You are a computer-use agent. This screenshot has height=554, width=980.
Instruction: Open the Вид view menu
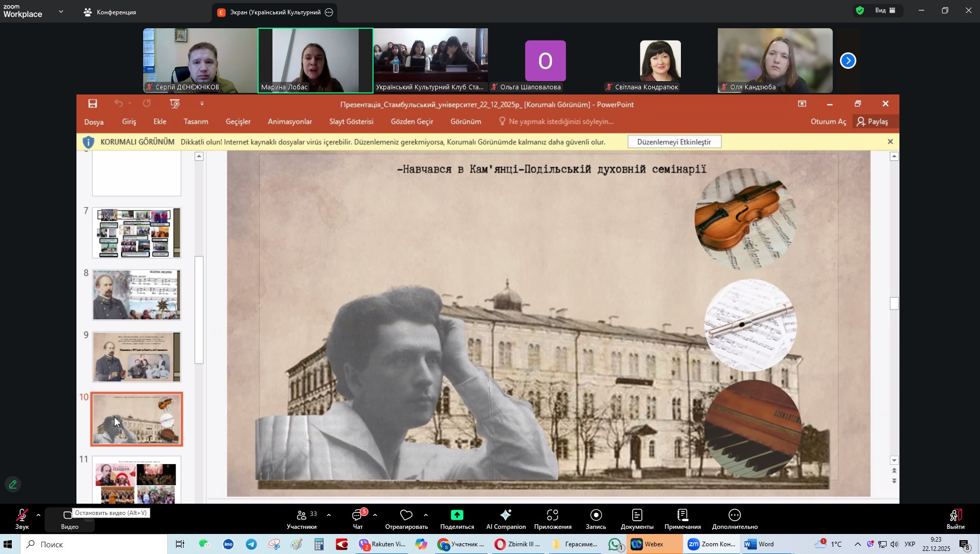click(x=885, y=10)
